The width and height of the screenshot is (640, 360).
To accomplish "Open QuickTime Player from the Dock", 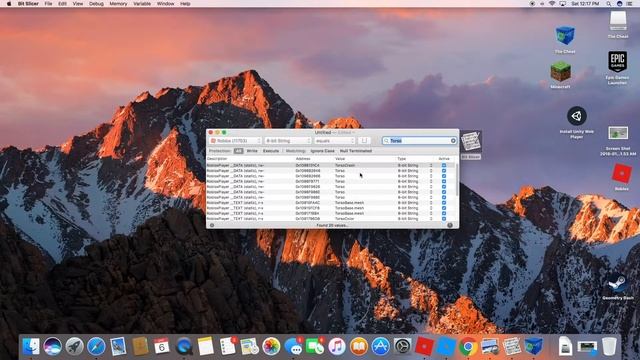I will click(x=184, y=346).
